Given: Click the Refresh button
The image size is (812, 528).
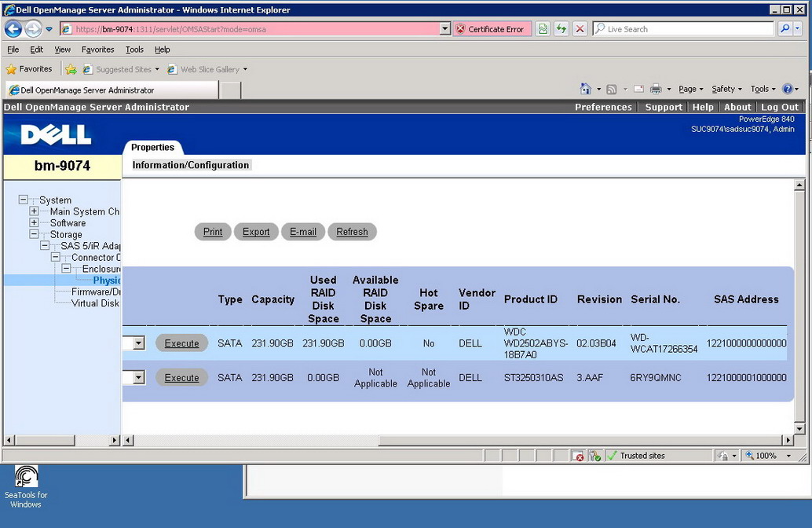Looking at the screenshot, I should pos(352,232).
